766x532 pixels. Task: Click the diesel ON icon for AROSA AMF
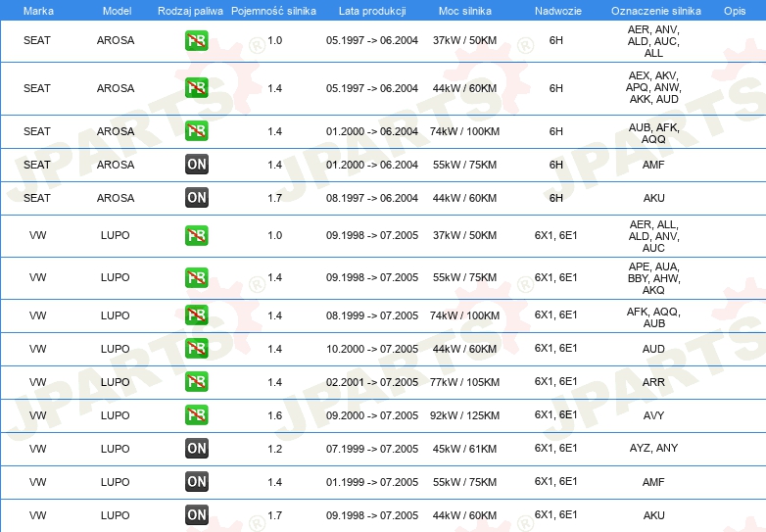(x=196, y=165)
